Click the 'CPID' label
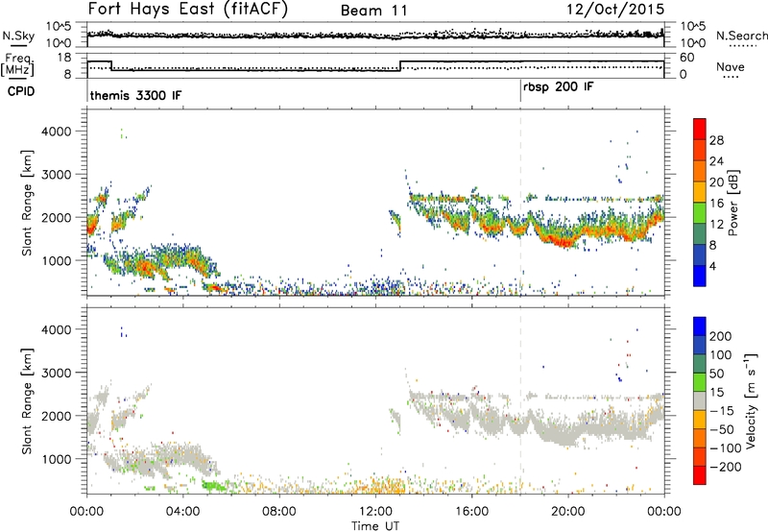Image resolution: width=768 pixels, height=532 pixels. click(21, 91)
